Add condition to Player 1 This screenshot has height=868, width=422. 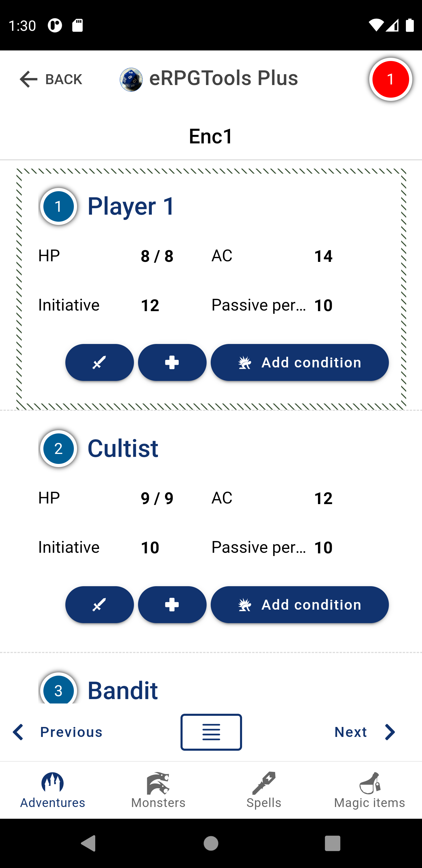pos(300,362)
